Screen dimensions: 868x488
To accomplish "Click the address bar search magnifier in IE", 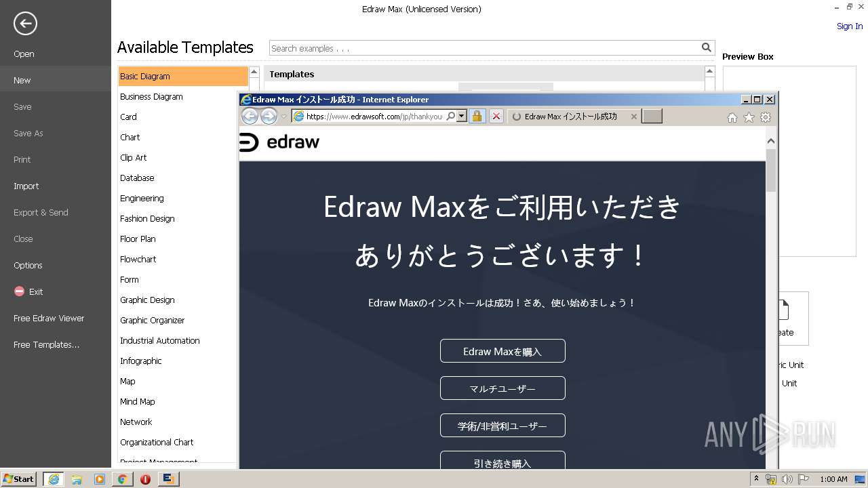I will click(x=451, y=116).
